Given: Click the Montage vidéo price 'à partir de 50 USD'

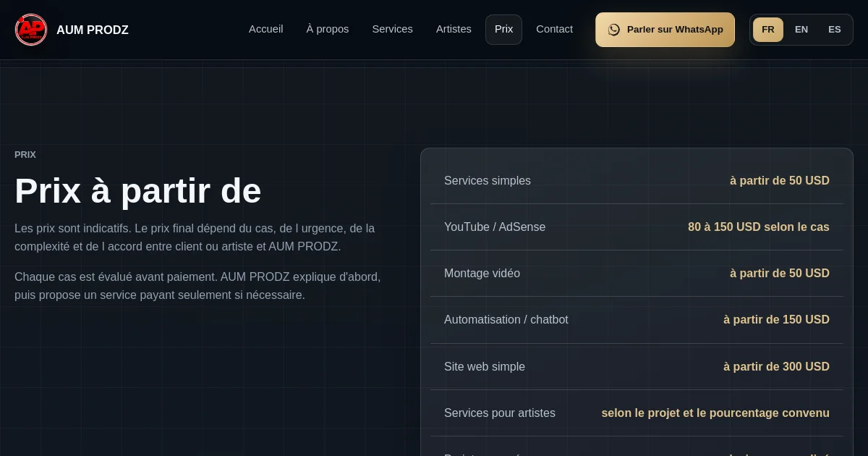Looking at the screenshot, I should click(x=780, y=274).
